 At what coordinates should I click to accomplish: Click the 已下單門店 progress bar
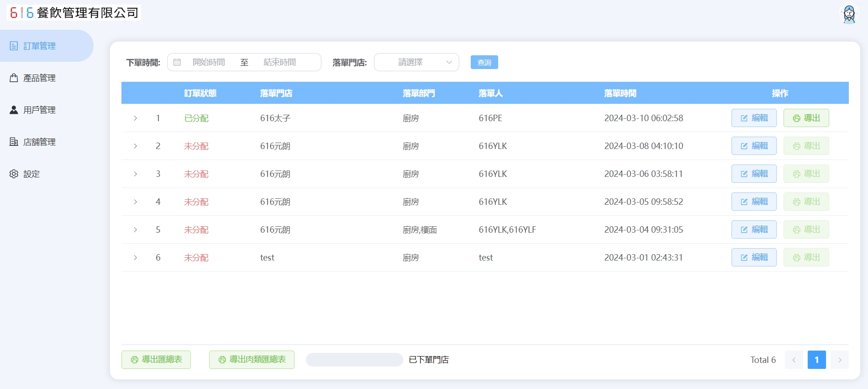(354, 360)
